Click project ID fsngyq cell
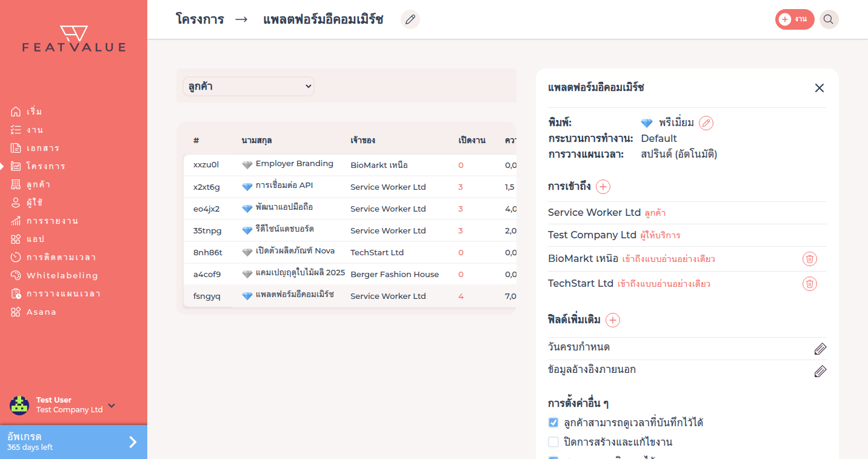868x459 pixels. (207, 296)
